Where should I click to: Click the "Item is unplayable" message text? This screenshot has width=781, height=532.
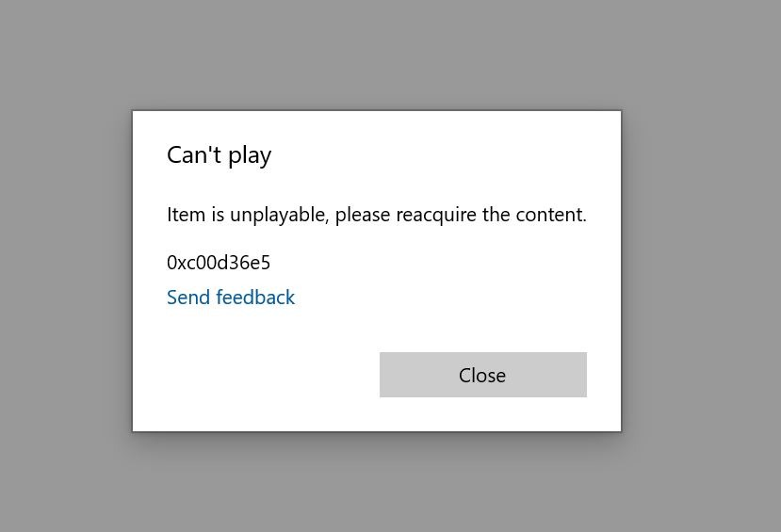tap(376, 215)
